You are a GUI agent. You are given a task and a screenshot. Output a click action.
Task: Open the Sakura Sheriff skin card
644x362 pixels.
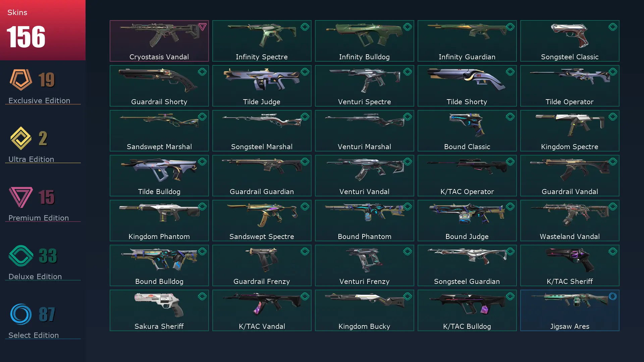[x=159, y=310]
